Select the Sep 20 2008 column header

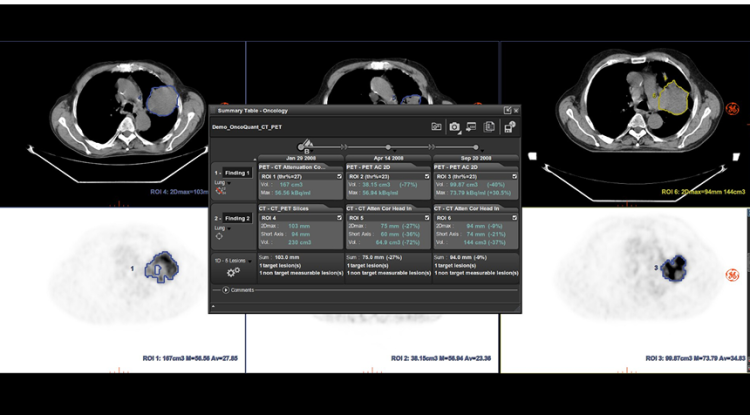click(475, 158)
